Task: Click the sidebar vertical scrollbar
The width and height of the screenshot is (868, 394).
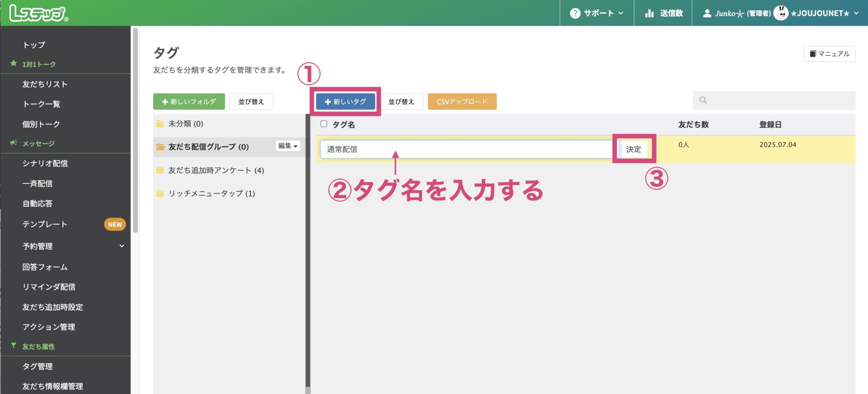Action: pos(135,130)
